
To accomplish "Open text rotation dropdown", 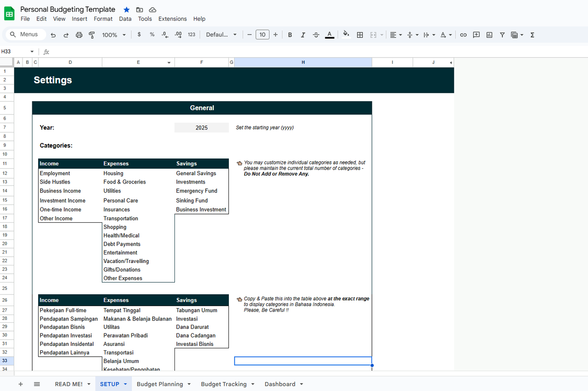I will 445,35.
